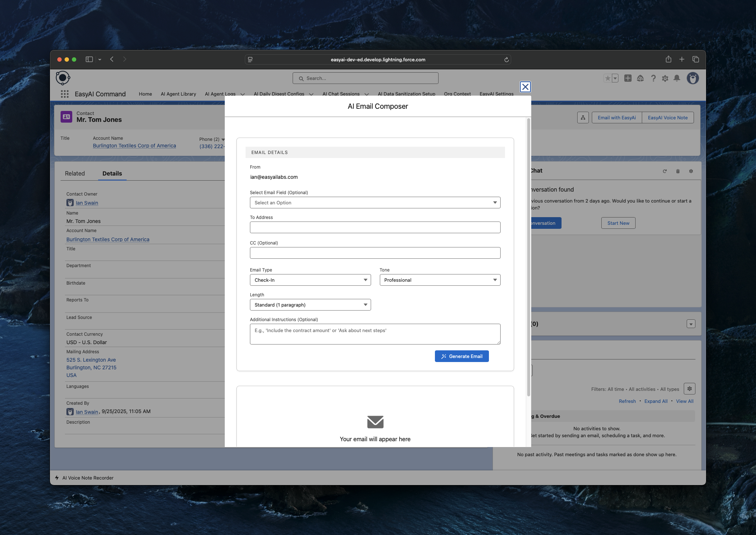Image resolution: width=756 pixels, height=535 pixels.
Task: Click the chat panel refresh icon
Action: tap(665, 171)
